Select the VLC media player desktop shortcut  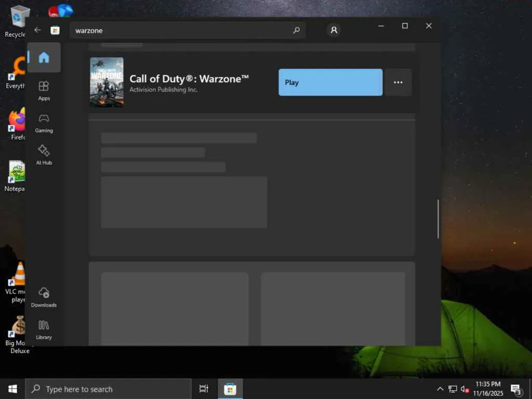15,282
